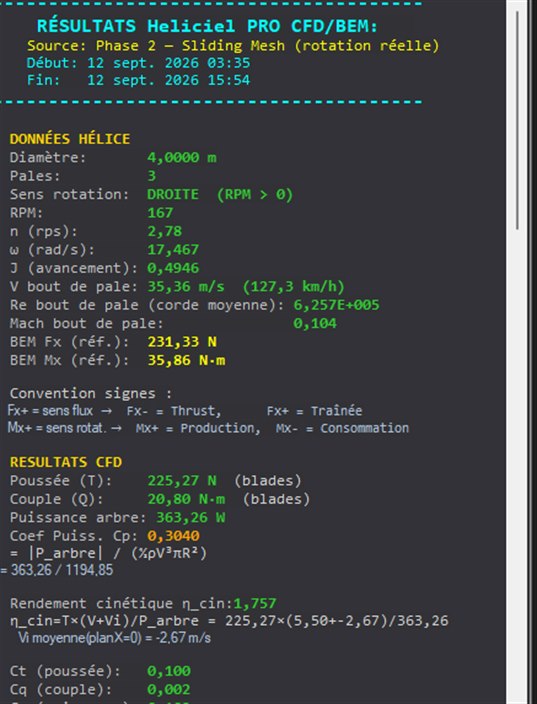Click the RÉSULTATS Heliciel PRO CFD/BEM title
This screenshot has height=704, width=537.
tap(207, 26)
